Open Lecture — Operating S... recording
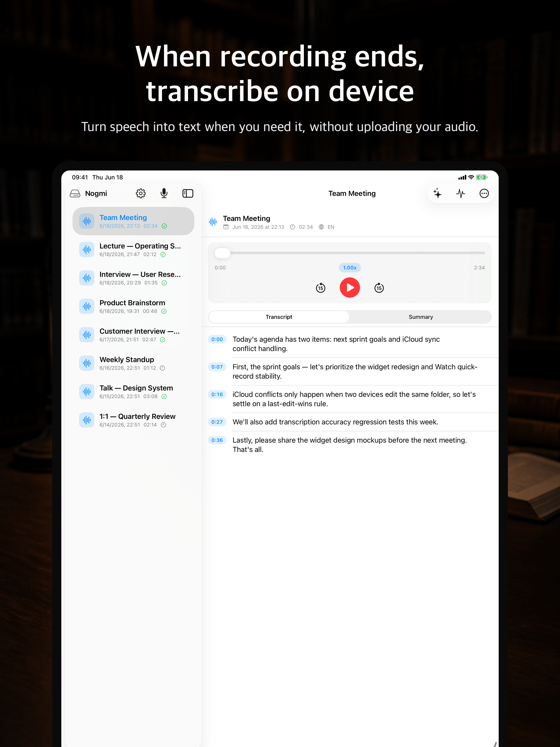Screen dimensions: 560x747 133,249
